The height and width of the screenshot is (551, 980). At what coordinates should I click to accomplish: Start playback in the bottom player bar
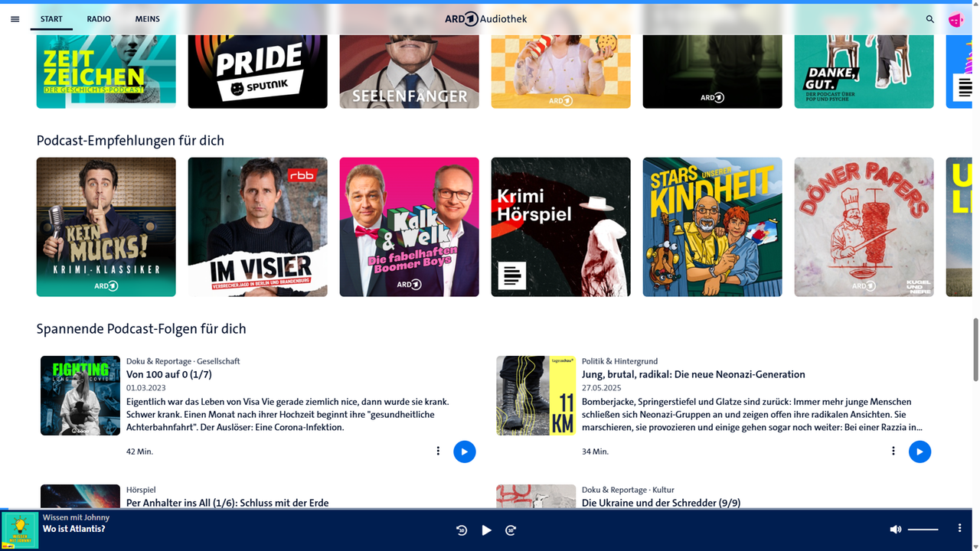pos(486,530)
